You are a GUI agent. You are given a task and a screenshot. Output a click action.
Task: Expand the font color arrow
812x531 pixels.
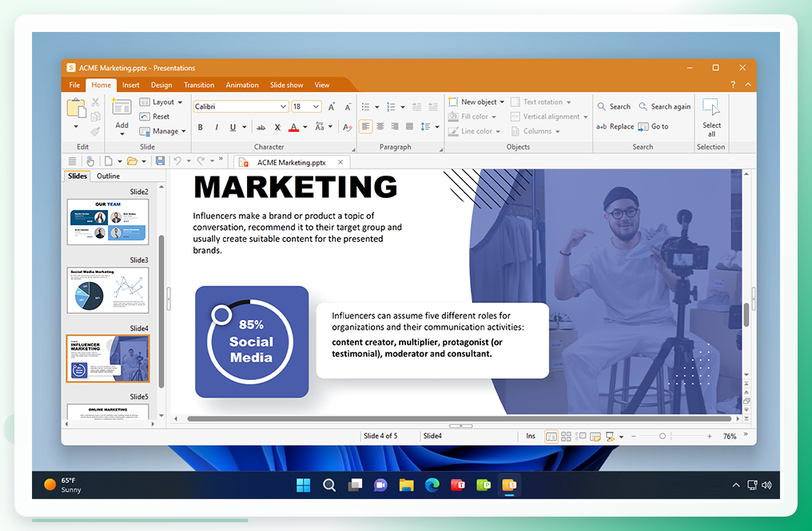coord(305,127)
